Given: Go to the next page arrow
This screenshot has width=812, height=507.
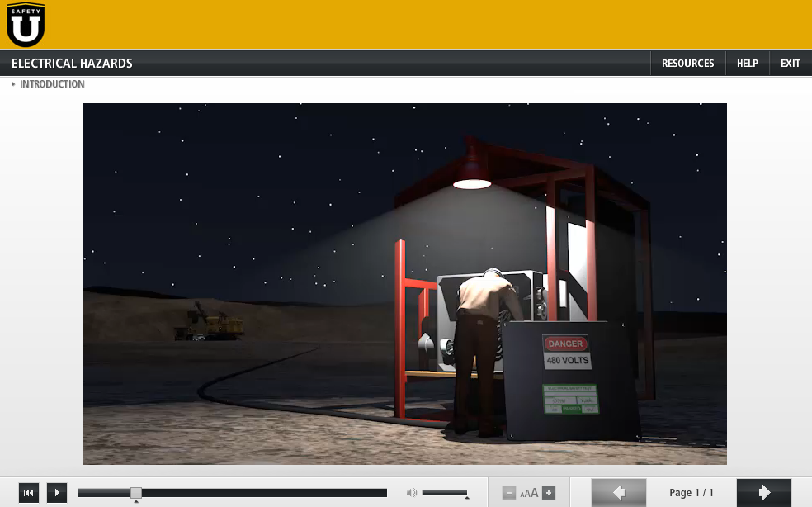Looking at the screenshot, I should pos(764,492).
